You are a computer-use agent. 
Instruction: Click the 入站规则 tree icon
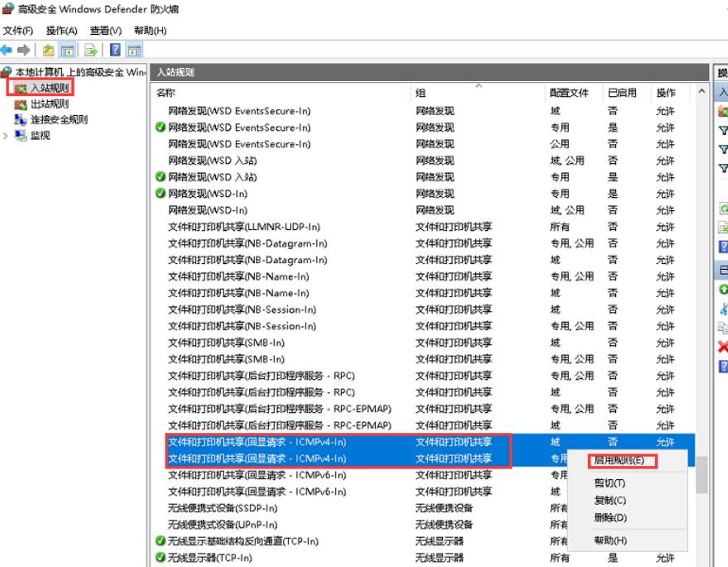tap(21, 89)
